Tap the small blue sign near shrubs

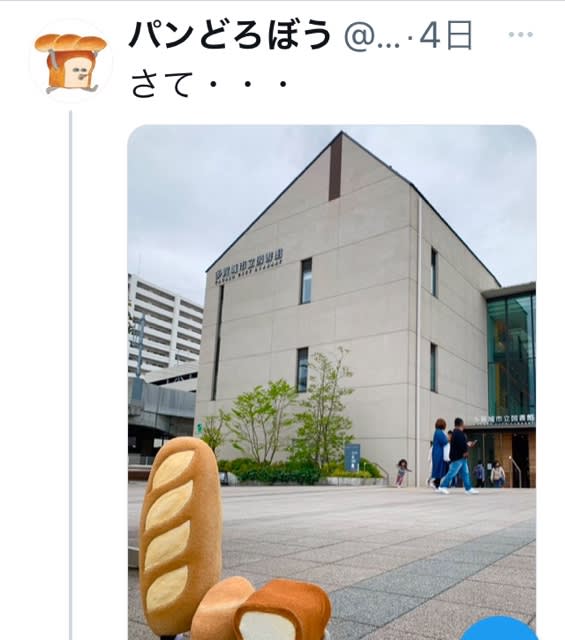point(352,457)
